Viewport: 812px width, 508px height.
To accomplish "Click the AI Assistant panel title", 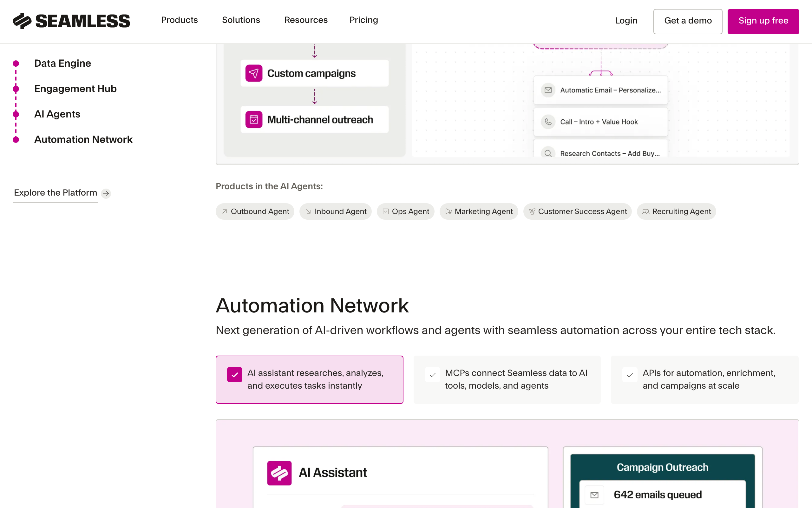I will click(333, 473).
